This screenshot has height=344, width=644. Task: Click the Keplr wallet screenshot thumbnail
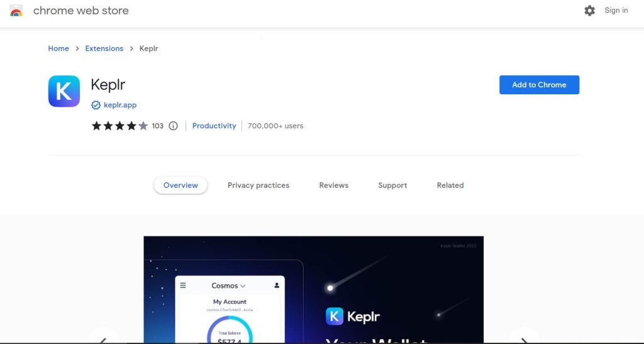pos(313,289)
